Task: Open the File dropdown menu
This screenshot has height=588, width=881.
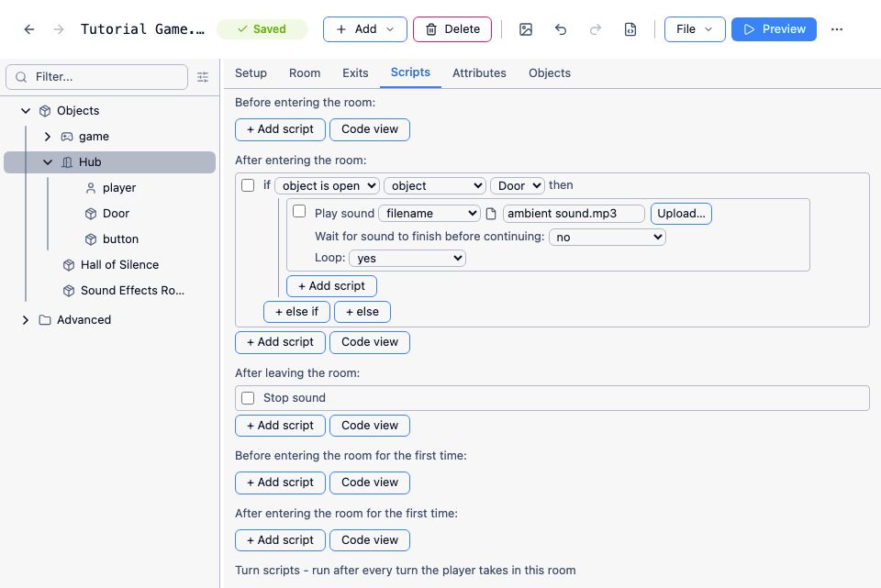Action: tap(695, 29)
